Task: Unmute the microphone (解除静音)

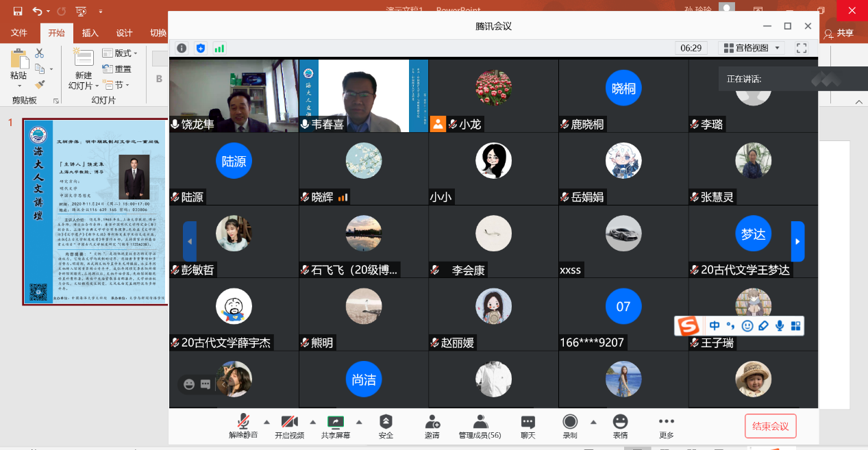Action: [243, 426]
